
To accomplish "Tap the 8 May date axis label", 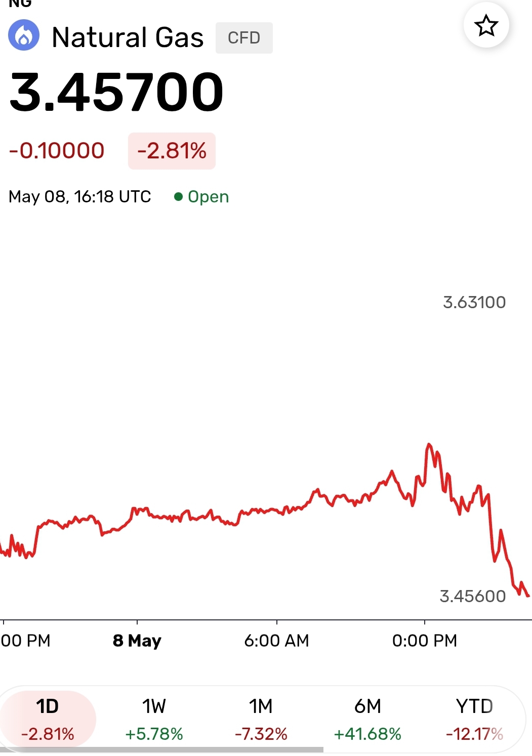I will 137,641.
